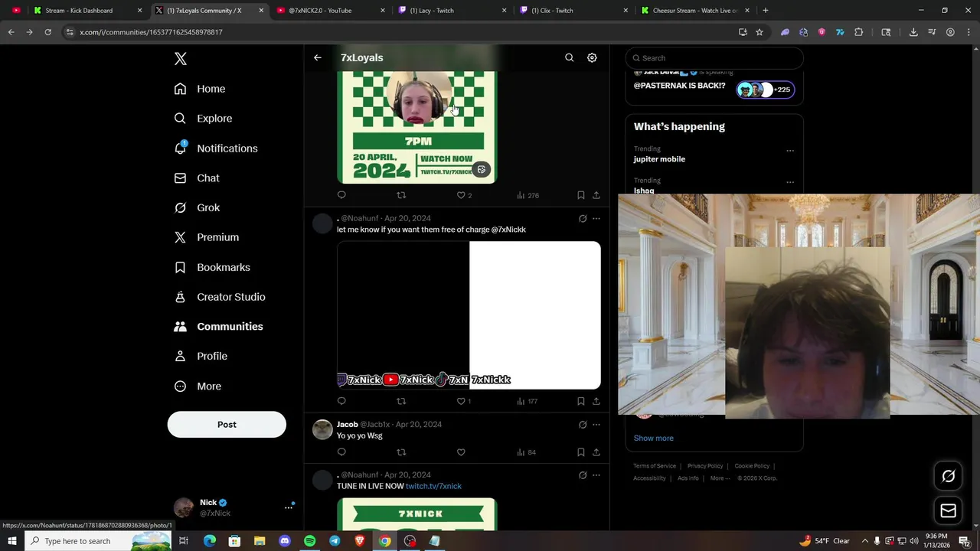Viewport: 980px width, 551px height.
Task: Reply to the 'free of charge' post
Action: point(341,401)
